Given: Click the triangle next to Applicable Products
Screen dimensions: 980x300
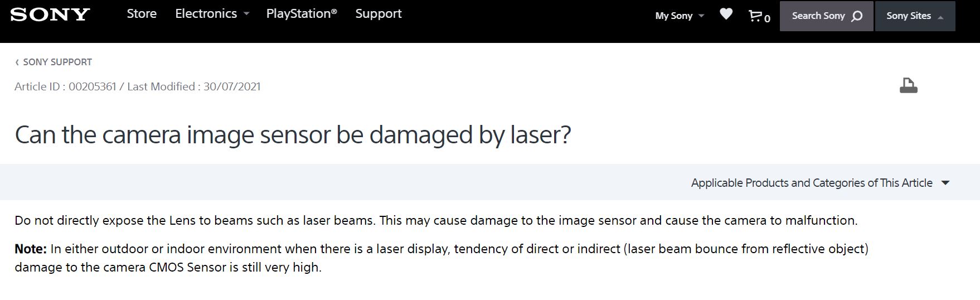Looking at the screenshot, I should pos(945,183).
